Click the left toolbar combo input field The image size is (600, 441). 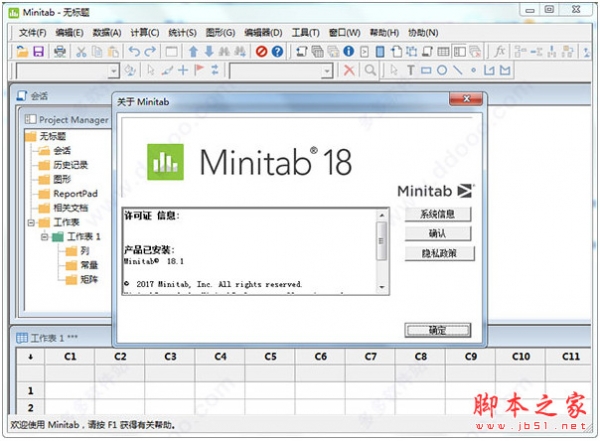63,71
